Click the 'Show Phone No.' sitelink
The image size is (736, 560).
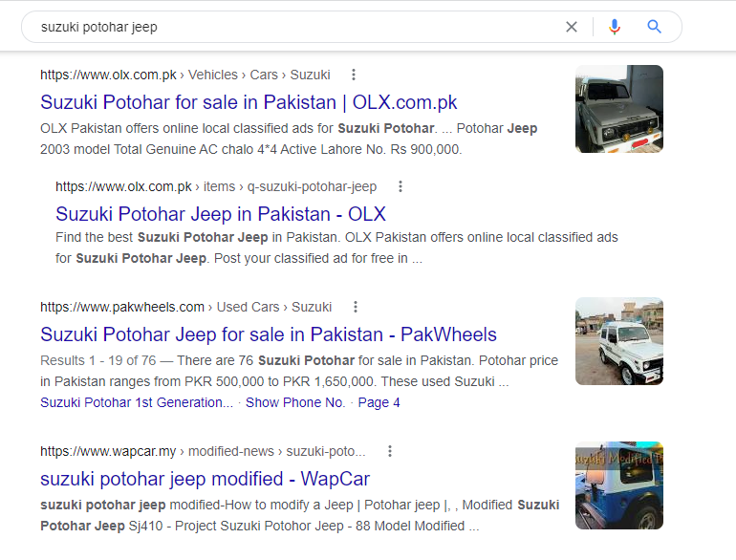point(295,402)
